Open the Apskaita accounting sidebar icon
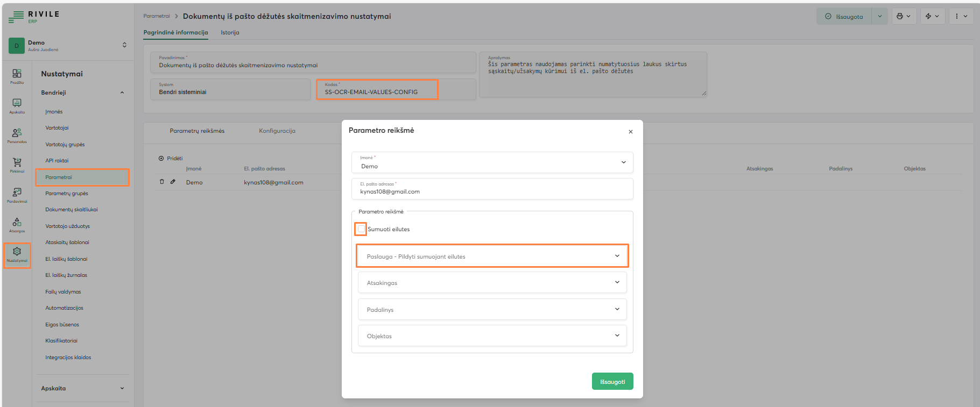 [x=17, y=105]
